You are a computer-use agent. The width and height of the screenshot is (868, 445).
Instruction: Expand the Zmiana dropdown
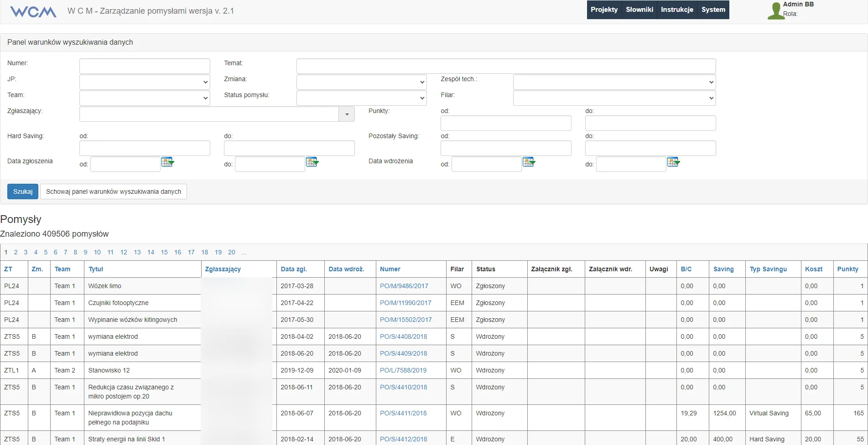point(362,82)
